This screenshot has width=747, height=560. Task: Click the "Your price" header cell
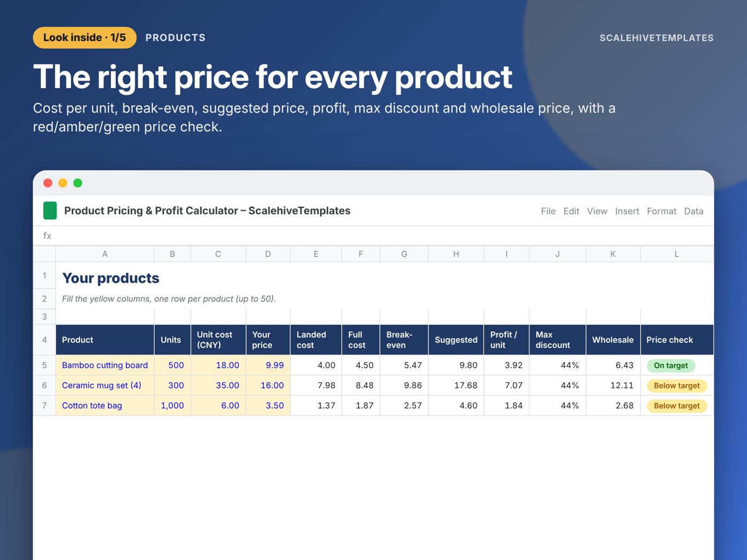pos(268,340)
